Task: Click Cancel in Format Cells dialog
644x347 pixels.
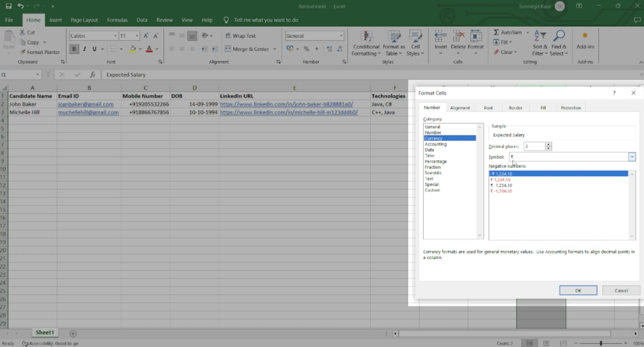Action: click(621, 290)
